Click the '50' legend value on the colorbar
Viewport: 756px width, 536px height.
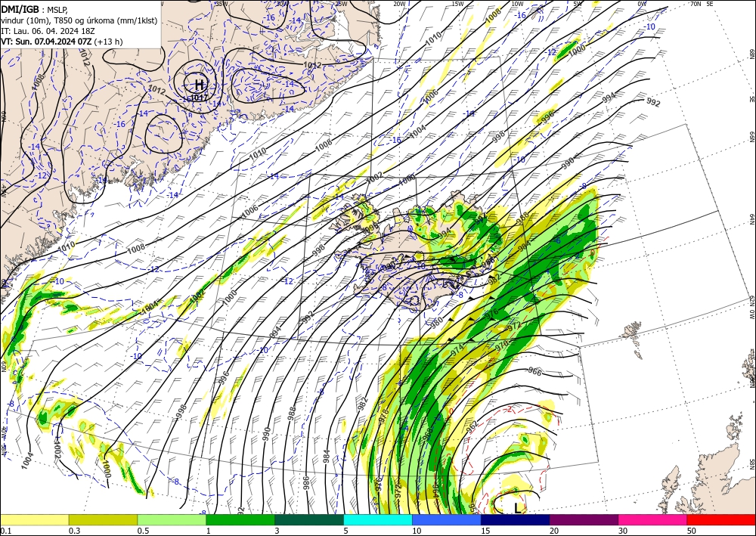[692, 530]
